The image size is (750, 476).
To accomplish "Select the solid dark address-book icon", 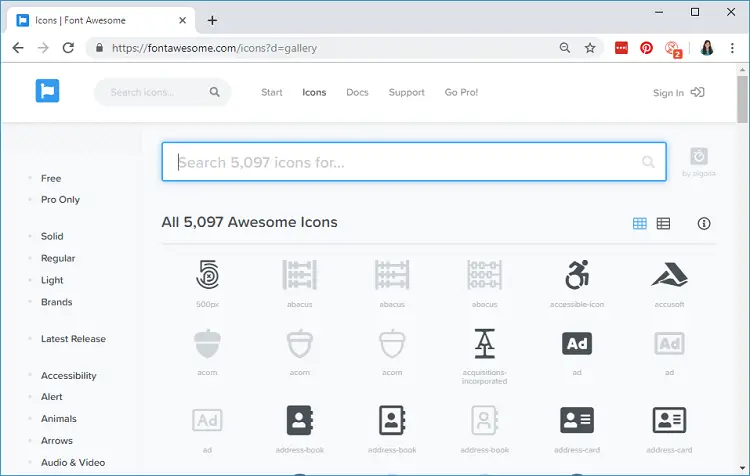I will point(299,420).
